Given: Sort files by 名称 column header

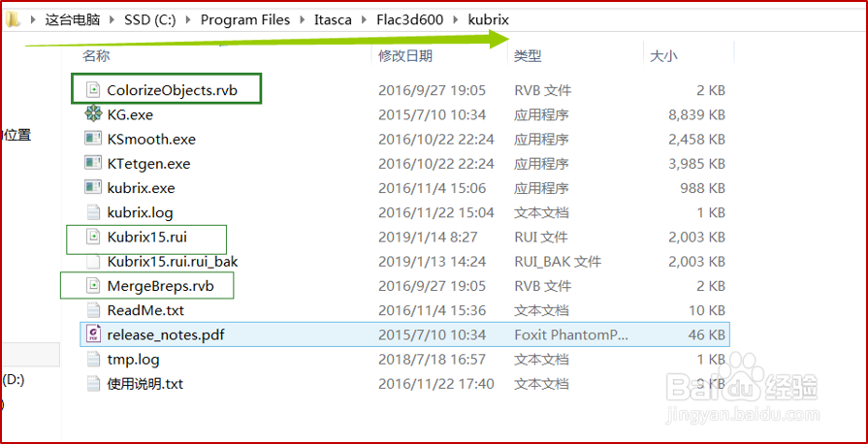Looking at the screenshot, I should coord(96,55).
